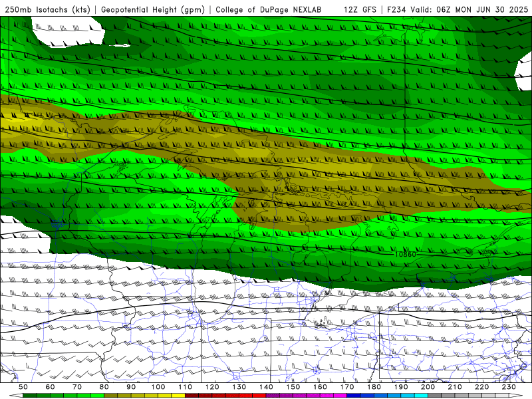Click the '250mb Isotachs (kts)' title text
The image size is (532, 399).
pos(47,10)
